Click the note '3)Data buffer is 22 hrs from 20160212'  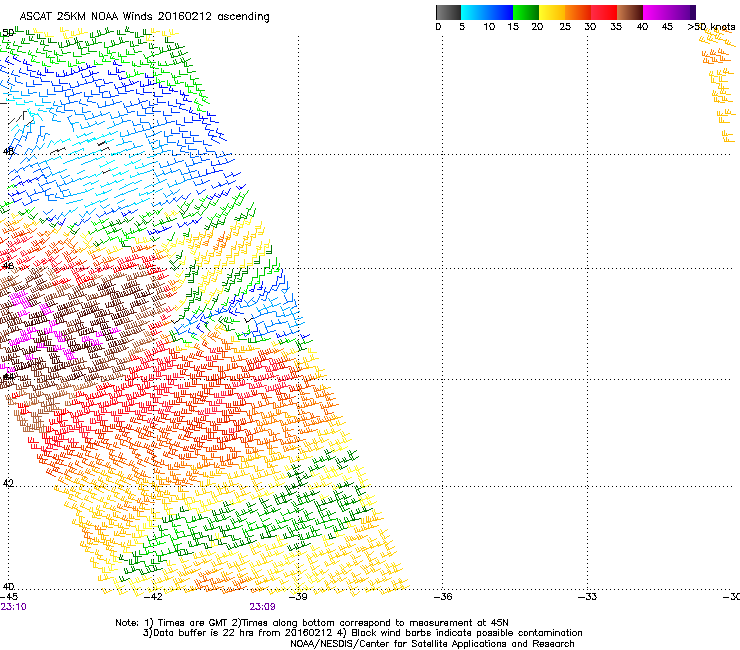(239, 633)
